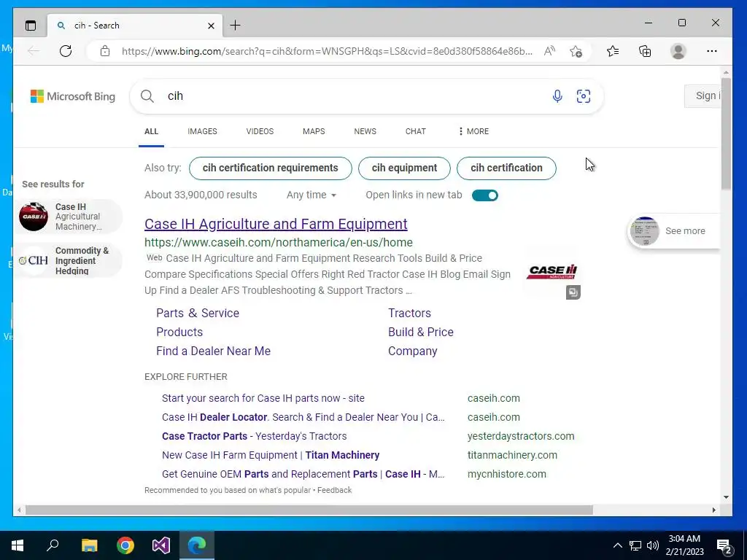Screen dimensions: 747x560
Task: Click the 'Feedback' link under recommendations
Action: click(334, 491)
